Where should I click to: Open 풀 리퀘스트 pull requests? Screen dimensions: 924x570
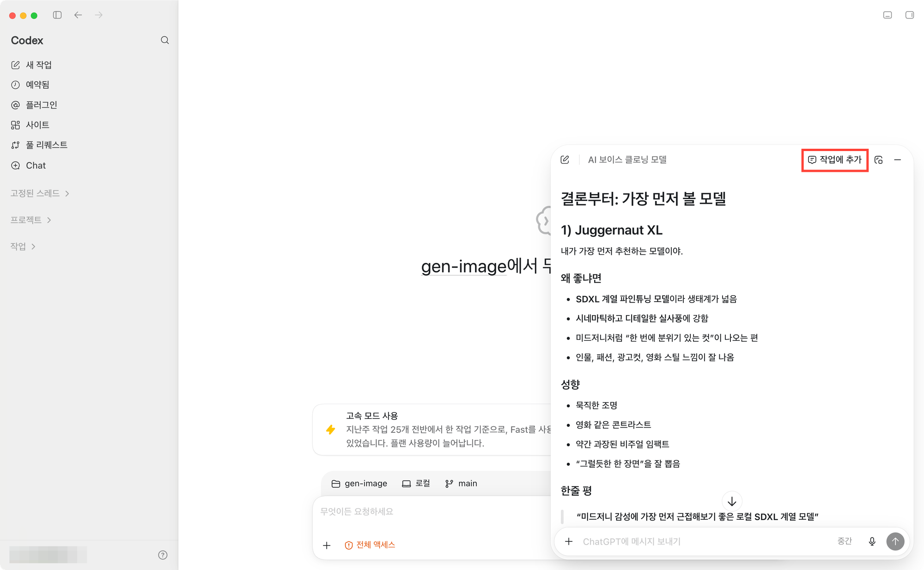pyautogui.click(x=39, y=145)
